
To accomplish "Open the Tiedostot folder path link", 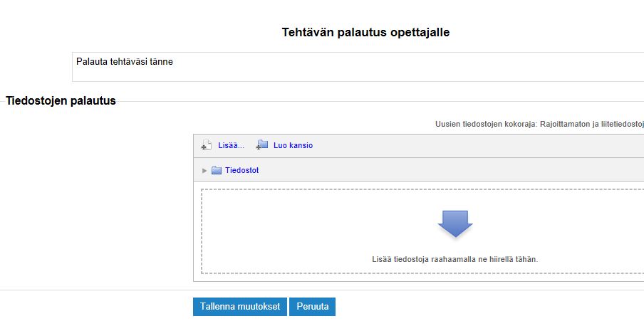I will pyautogui.click(x=241, y=170).
